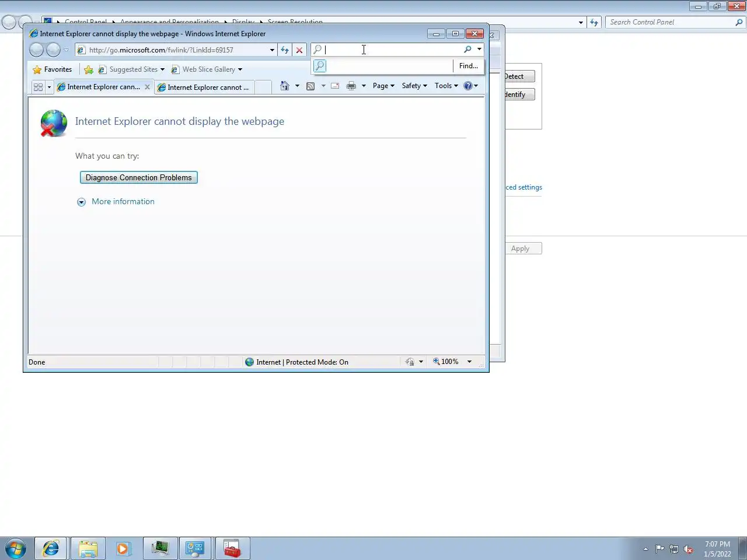Click the Resource Monitor taskbar icon
Screen dimensions: 747x560
click(159, 548)
